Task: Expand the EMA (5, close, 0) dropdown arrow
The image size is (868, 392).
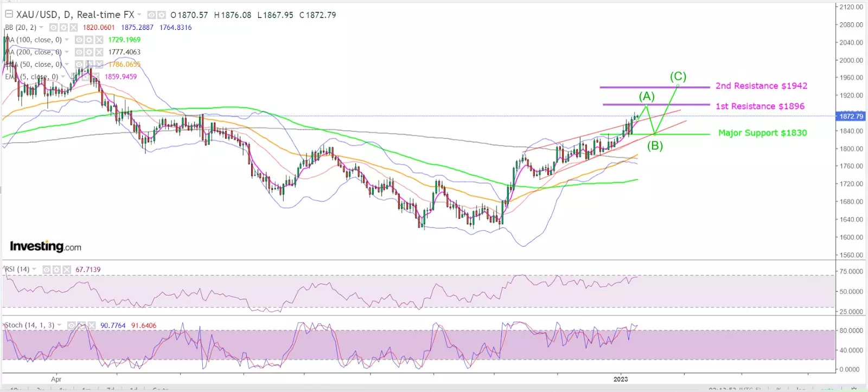Action: click(63, 77)
